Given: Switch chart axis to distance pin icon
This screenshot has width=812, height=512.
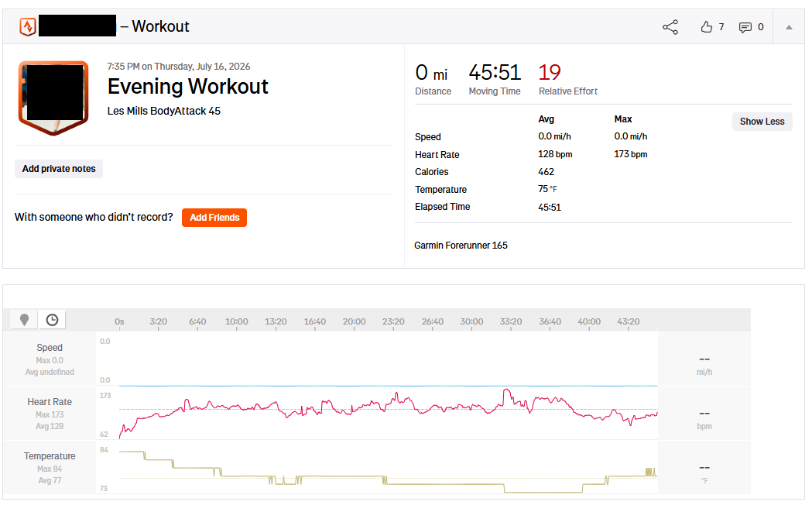Looking at the screenshot, I should pos(24,320).
